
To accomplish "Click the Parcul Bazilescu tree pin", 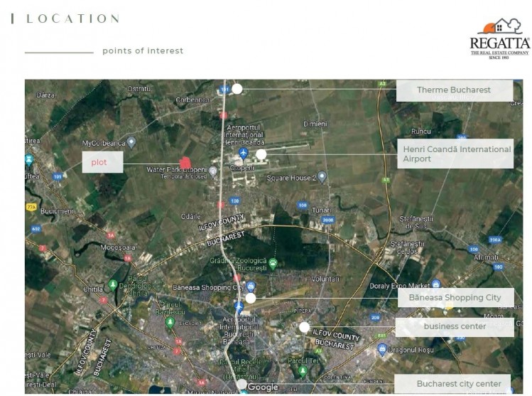I will [170, 322].
